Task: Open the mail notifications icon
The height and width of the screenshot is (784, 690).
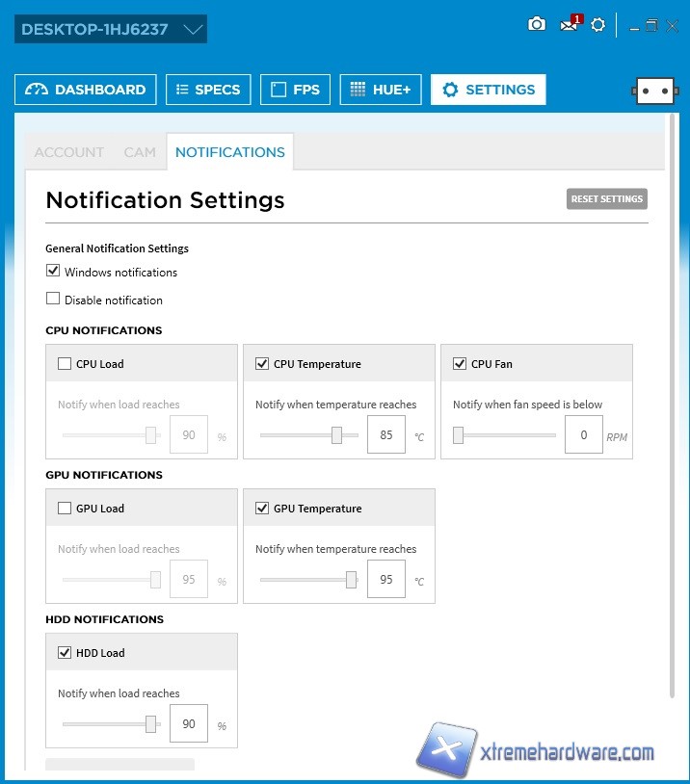Action: tap(569, 25)
